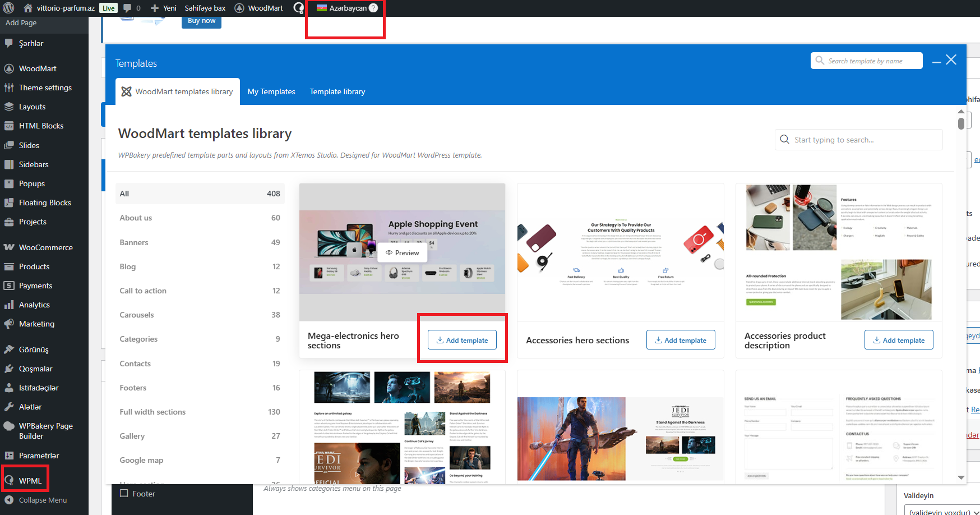Click the HTML Blocks sidebar icon
The width and height of the screenshot is (980, 515).
tap(9, 126)
